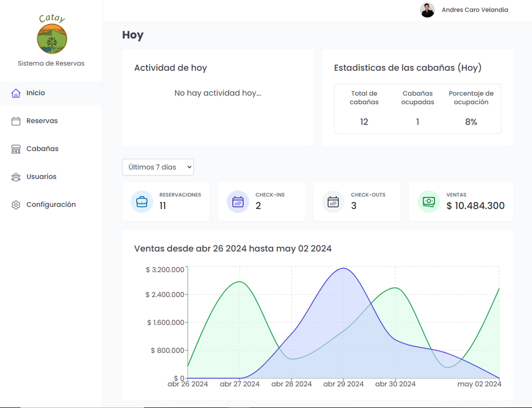The image size is (532, 408).
Task: Open the Reservas menu item
Action: pos(51,121)
